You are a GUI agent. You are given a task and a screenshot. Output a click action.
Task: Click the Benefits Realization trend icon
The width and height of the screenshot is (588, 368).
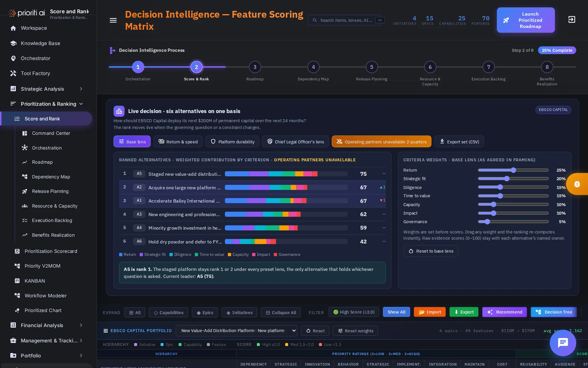(x=25, y=235)
